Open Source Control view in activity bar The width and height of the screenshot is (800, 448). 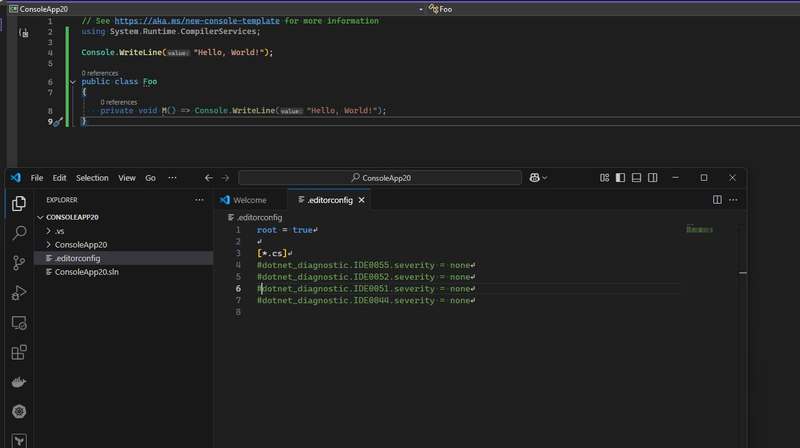(x=19, y=263)
